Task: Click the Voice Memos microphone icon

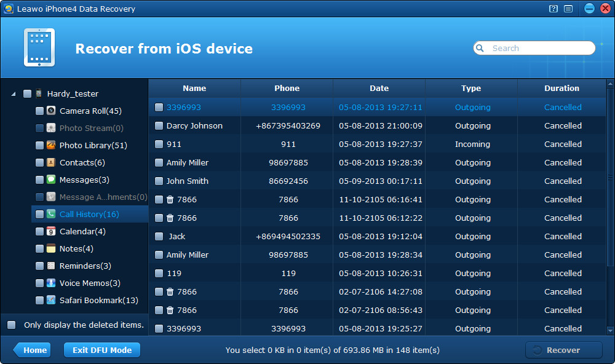Action: (x=51, y=283)
